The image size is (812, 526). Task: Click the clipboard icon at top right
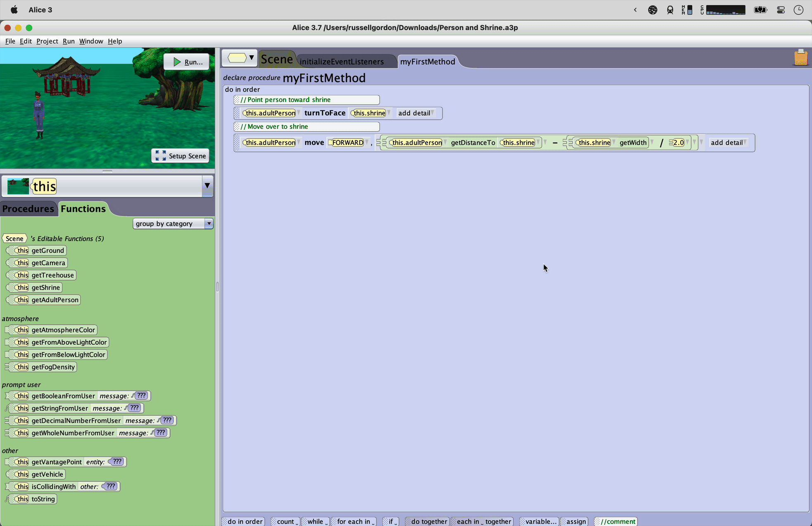point(800,58)
